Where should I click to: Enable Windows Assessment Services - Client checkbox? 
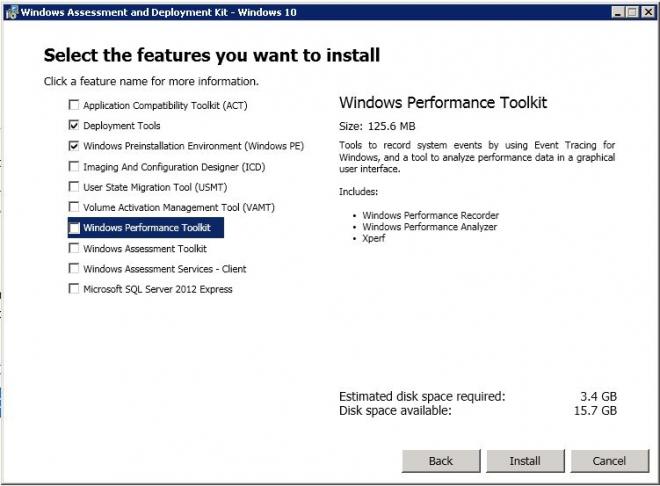click(74, 268)
